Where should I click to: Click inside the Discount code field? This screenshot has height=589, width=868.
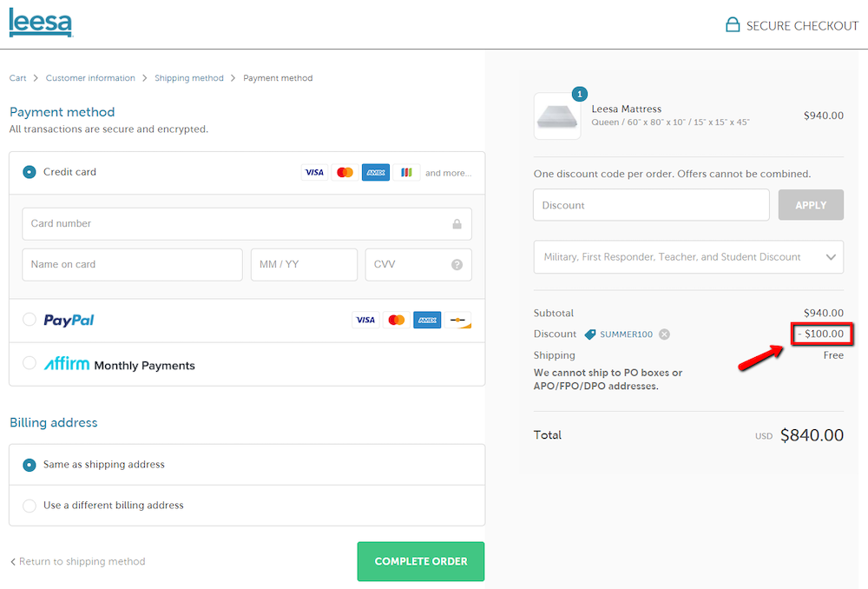(x=651, y=204)
